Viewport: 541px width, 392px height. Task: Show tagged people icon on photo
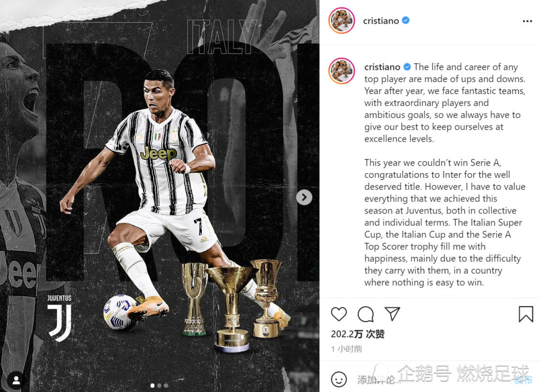click(x=16, y=380)
